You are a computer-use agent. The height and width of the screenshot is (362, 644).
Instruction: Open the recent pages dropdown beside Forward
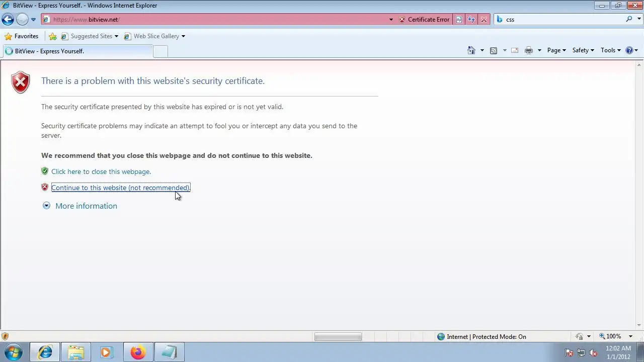(x=33, y=20)
